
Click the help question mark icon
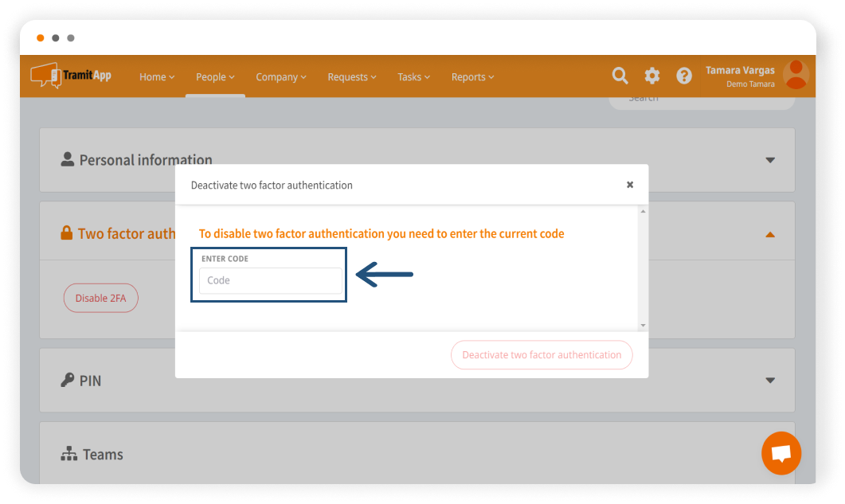coord(684,76)
